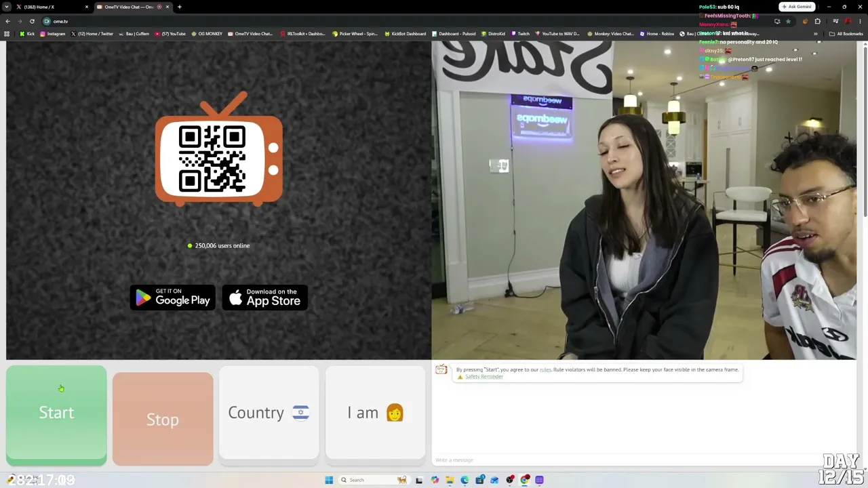Go forward to the next page
This screenshot has height=488, width=868.
point(20,21)
